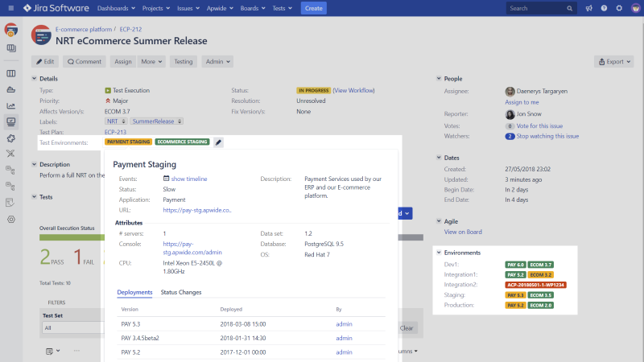
Task: Open the Issues menu
Action: pos(188,8)
